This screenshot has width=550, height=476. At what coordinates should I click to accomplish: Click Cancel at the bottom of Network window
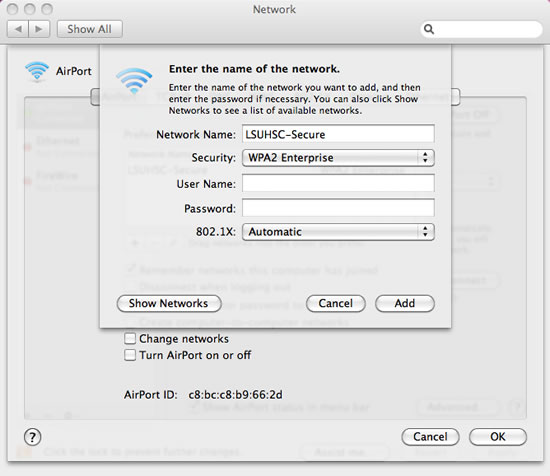(x=430, y=437)
